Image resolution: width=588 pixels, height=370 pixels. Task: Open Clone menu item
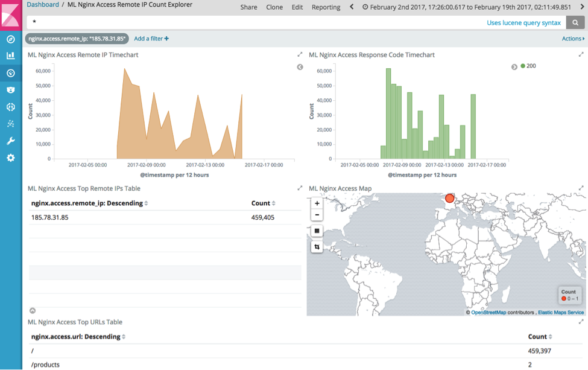(274, 7)
